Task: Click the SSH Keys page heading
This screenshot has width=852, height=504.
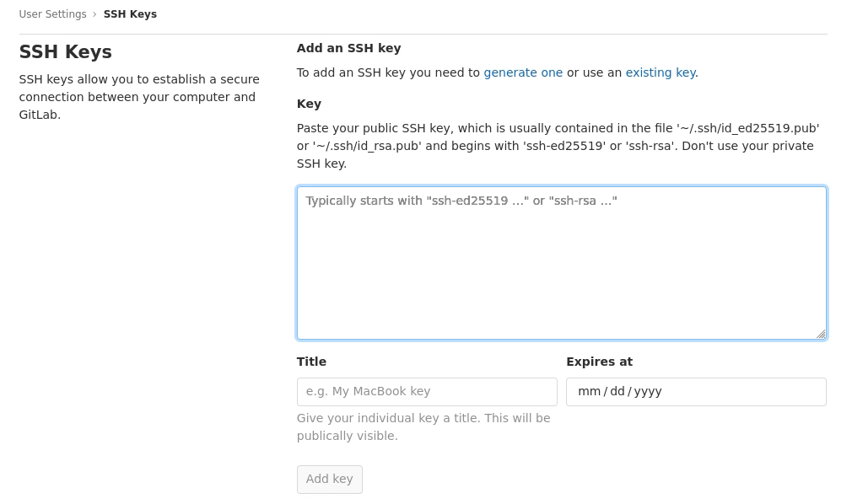Action: click(66, 52)
